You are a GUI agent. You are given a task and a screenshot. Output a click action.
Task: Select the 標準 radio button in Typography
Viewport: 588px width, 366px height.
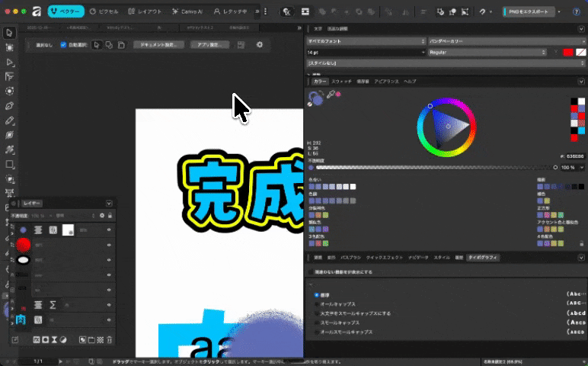click(x=317, y=294)
